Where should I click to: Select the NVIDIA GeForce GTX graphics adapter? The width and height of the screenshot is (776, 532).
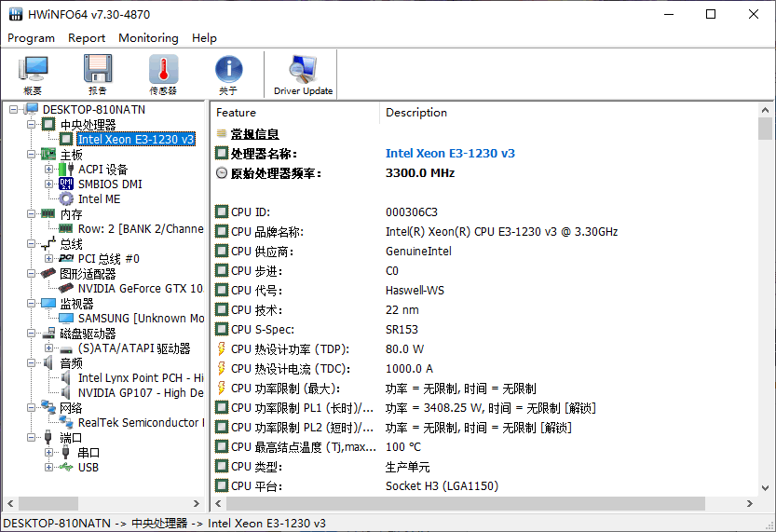pyautogui.click(x=140, y=288)
